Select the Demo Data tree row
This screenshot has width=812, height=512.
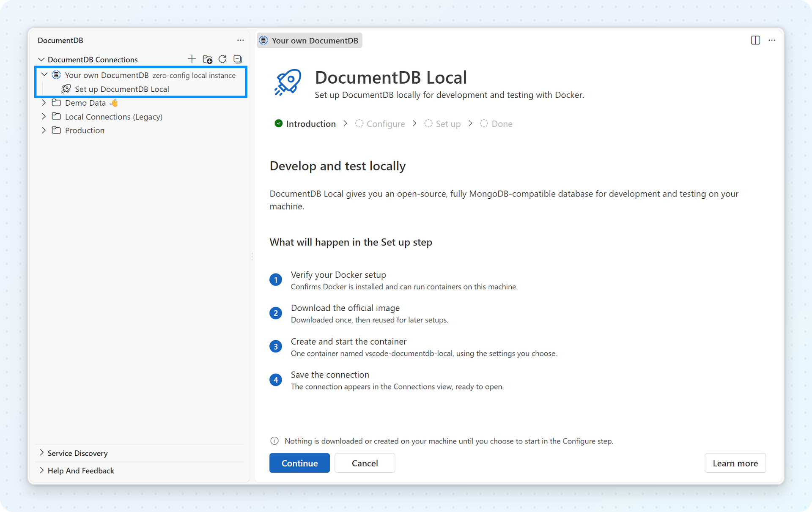[x=141, y=103]
